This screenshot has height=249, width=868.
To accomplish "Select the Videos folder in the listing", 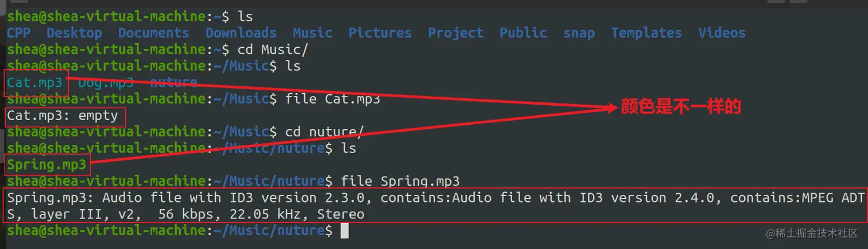I will click(722, 33).
